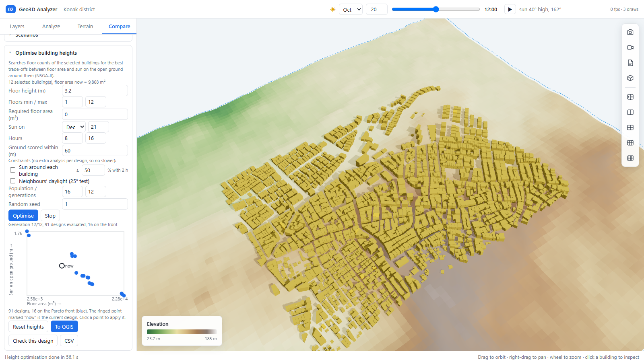This screenshot has height=362, width=644.
Task: Choose the four-pane grid layout icon
Action: coord(630,128)
